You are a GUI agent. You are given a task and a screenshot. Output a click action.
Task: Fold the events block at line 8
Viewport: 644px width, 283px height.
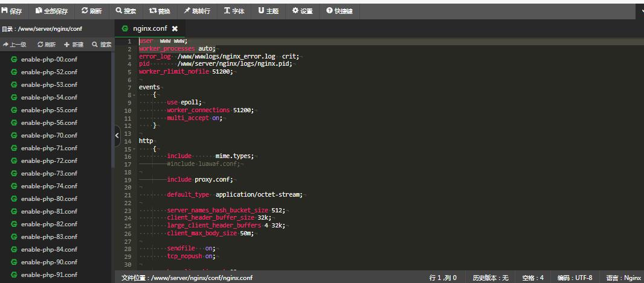point(134,95)
